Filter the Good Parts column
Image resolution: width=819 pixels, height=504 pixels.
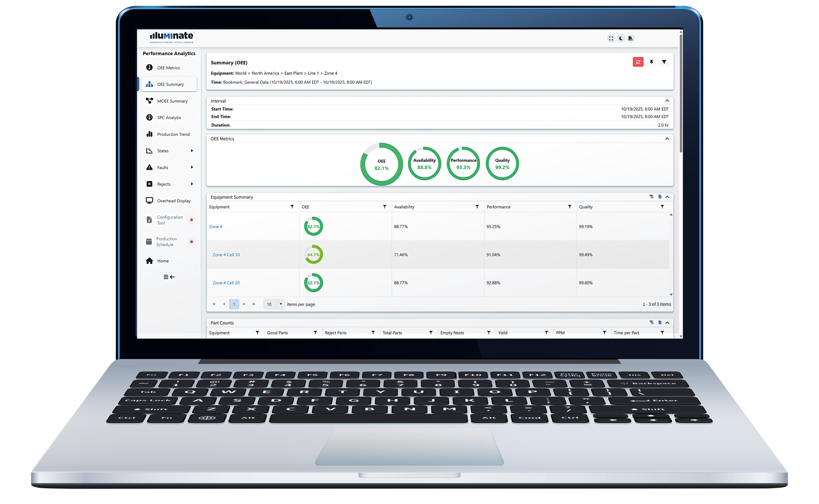coord(315,333)
